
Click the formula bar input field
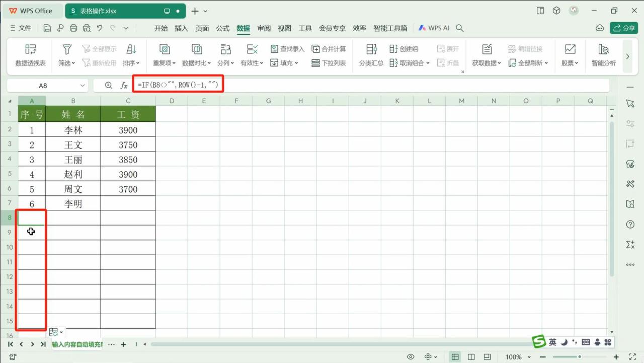371,86
